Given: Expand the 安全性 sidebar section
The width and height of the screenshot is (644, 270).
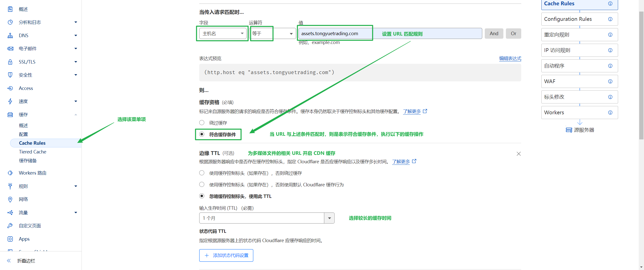Looking at the screenshot, I should [x=76, y=75].
